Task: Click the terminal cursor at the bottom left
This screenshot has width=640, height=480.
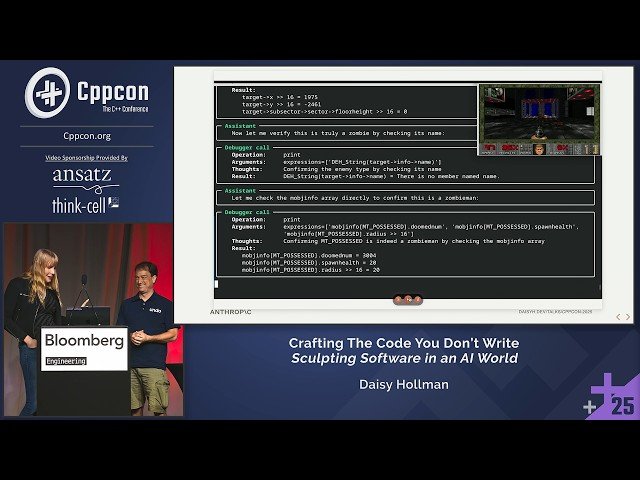Action: [x=217, y=285]
